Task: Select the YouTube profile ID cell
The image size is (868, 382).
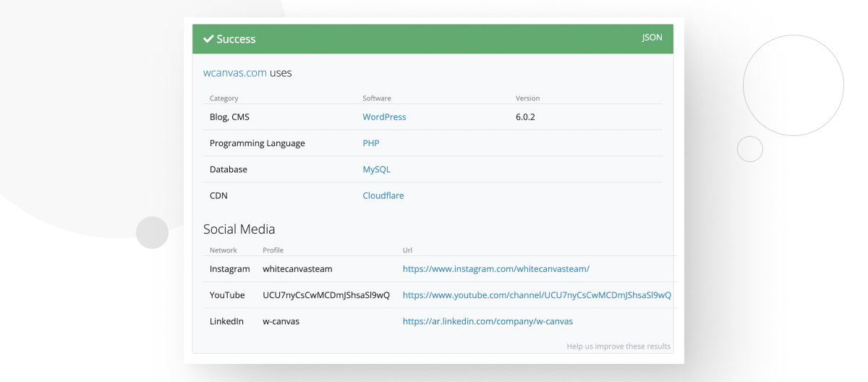Action: [x=326, y=295]
